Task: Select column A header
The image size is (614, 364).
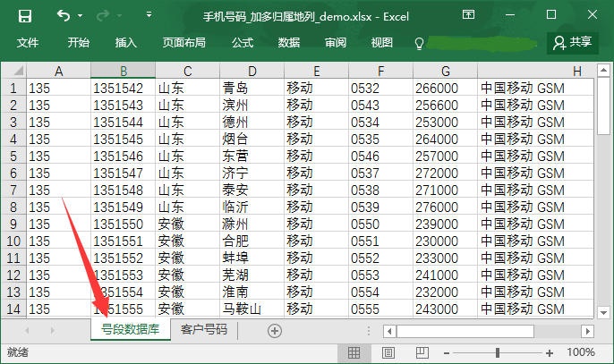Action: pyautogui.click(x=58, y=71)
